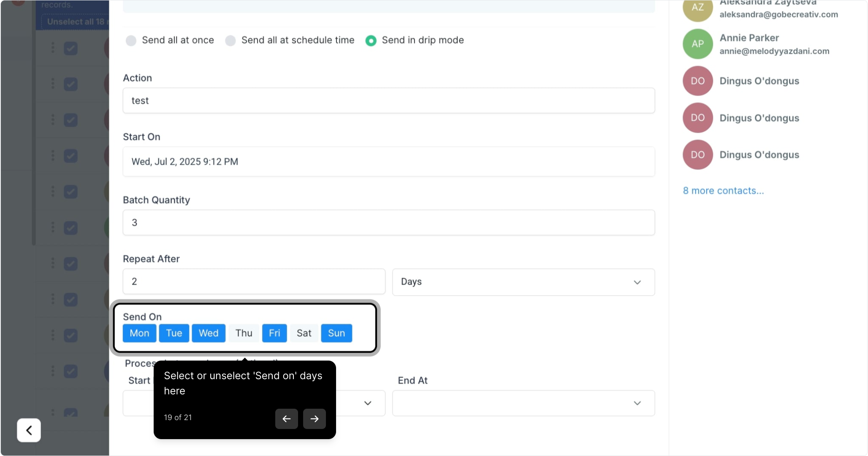Click Annie Parker's AP avatar
This screenshot has height=456, width=868.
(x=697, y=44)
